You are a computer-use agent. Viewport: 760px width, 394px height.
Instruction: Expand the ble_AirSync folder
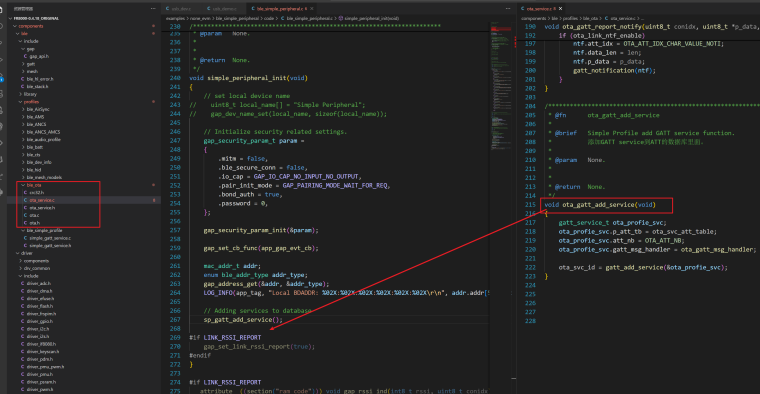pos(38,110)
